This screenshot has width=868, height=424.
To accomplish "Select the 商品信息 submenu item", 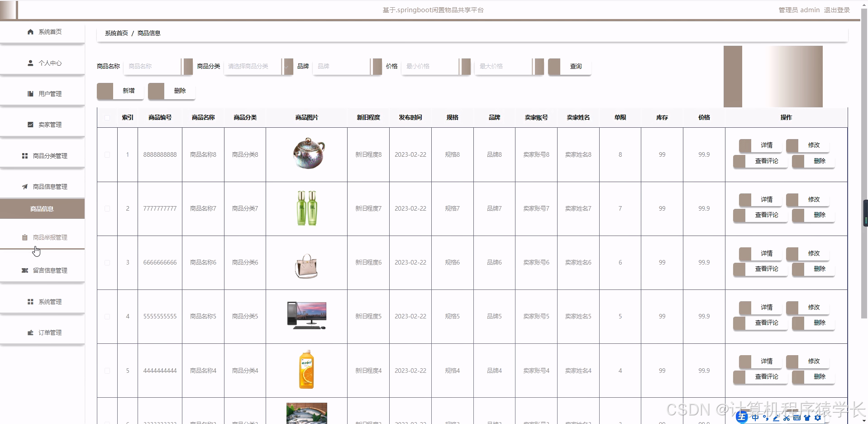I will (43, 209).
